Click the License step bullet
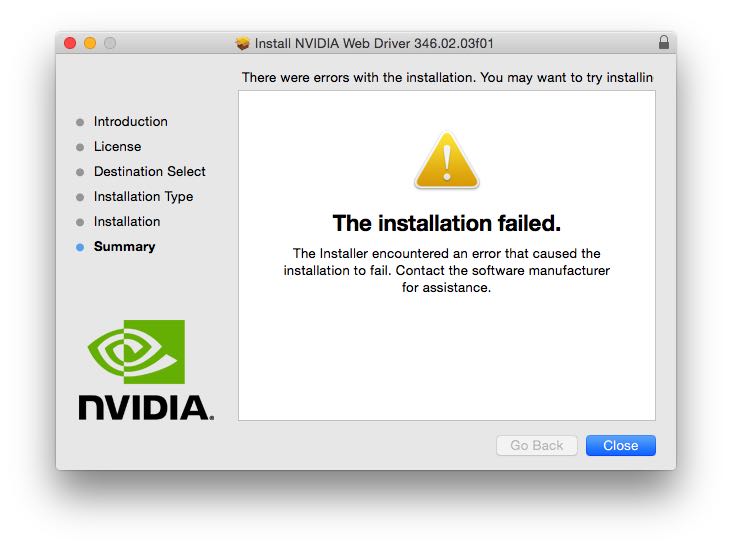The height and width of the screenshot is (550, 732). 80,147
